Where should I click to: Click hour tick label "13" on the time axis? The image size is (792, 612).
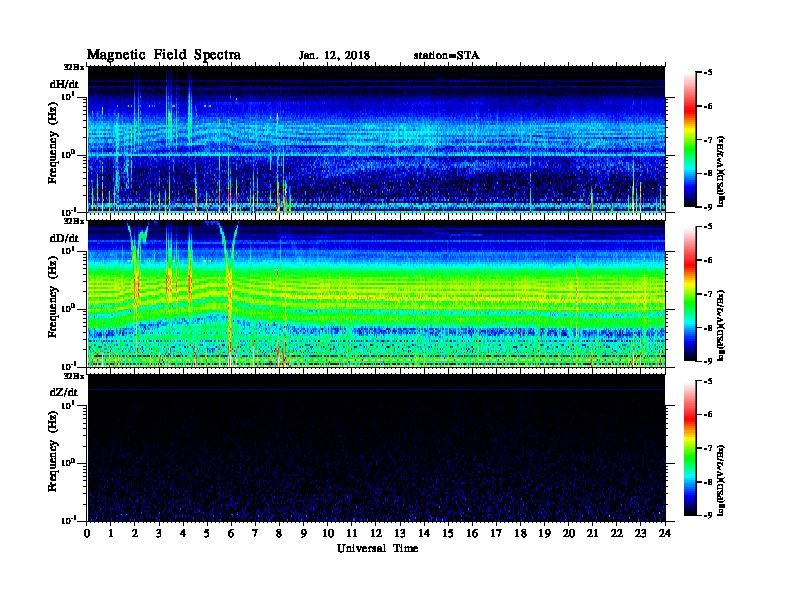pyautogui.click(x=401, y=533)
